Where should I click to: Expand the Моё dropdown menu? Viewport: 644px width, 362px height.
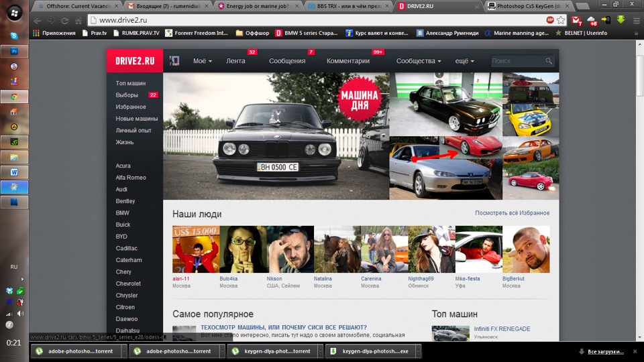coord(203,61)
